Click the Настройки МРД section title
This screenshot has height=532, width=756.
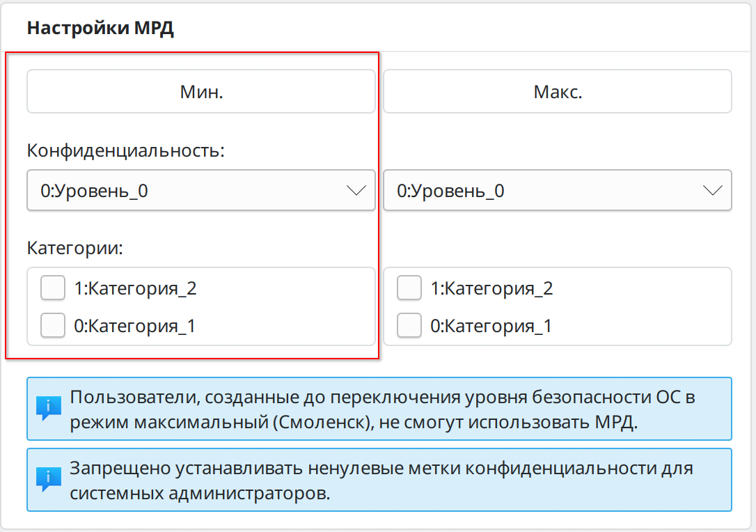(100, 29)
